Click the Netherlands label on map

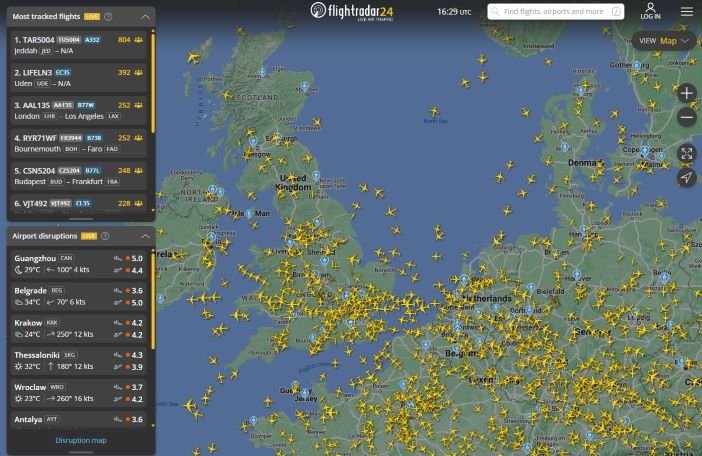[487, 298]
